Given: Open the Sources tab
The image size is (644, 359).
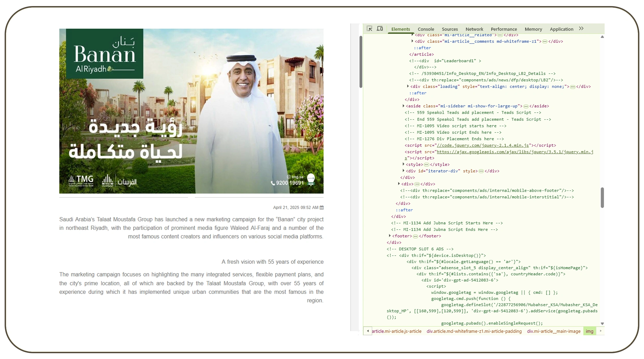Looking at the screenshot, I should coord(450,29).
